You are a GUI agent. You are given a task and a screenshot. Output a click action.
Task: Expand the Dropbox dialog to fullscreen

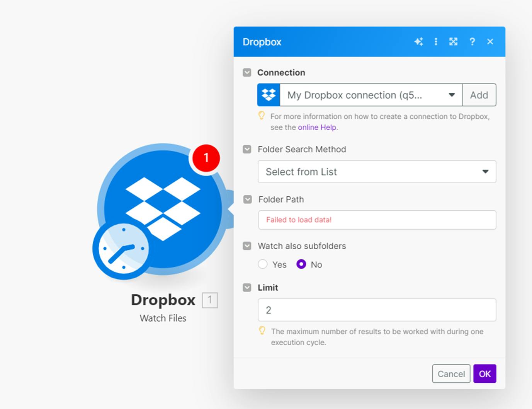[453, 42]
